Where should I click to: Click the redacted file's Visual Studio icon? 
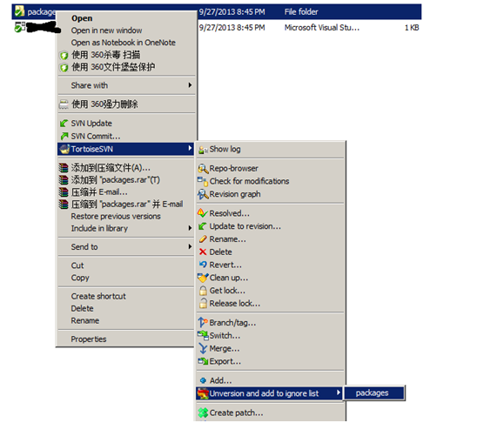click(x=19, y=27)
